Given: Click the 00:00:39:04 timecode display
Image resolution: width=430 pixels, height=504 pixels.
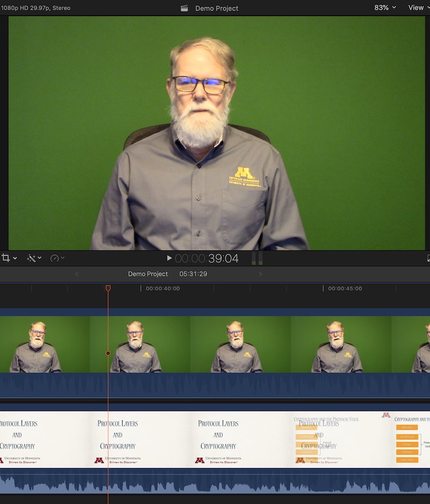Looking at the screenshot, I should point(206,258).
